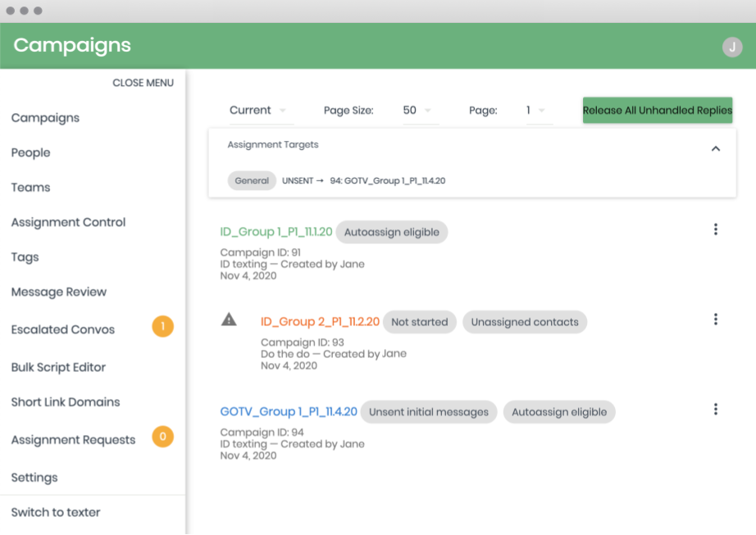
Task: Click the General chip in Assignment Targets
Action: [x=252, y=181]
